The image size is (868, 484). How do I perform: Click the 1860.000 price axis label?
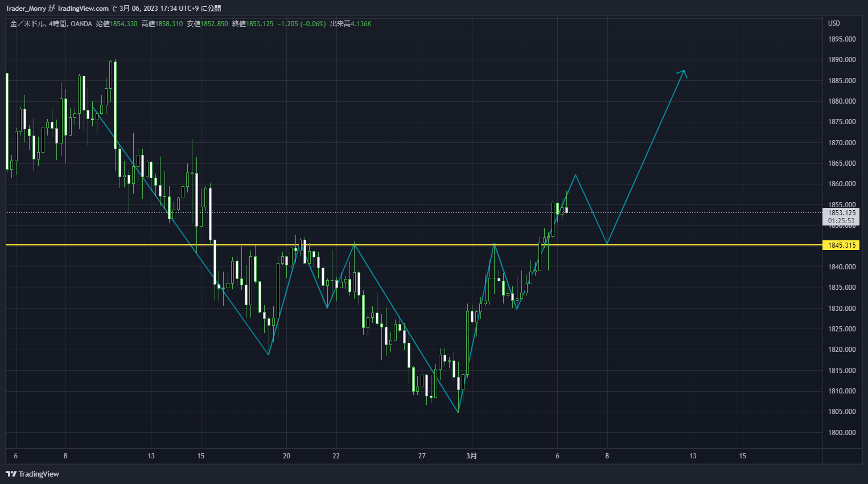coord(842,184)
